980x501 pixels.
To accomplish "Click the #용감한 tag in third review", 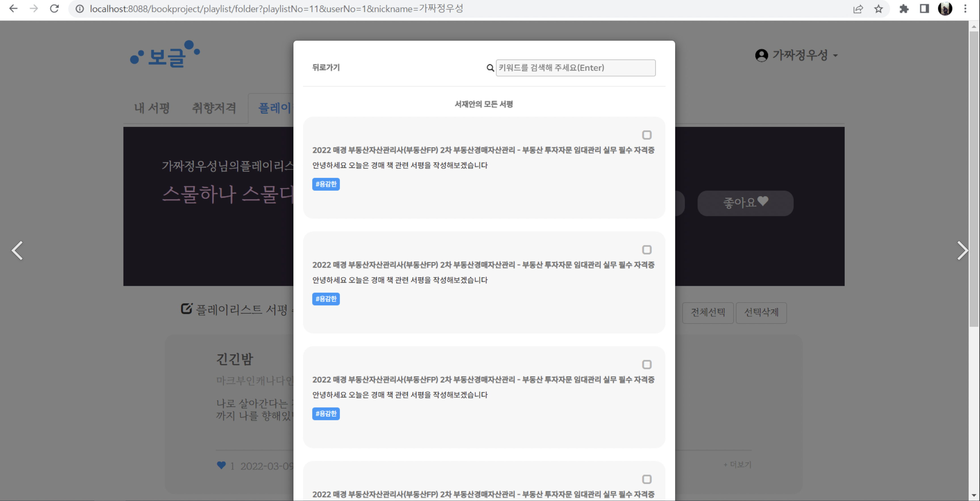I will pos(326,413).
